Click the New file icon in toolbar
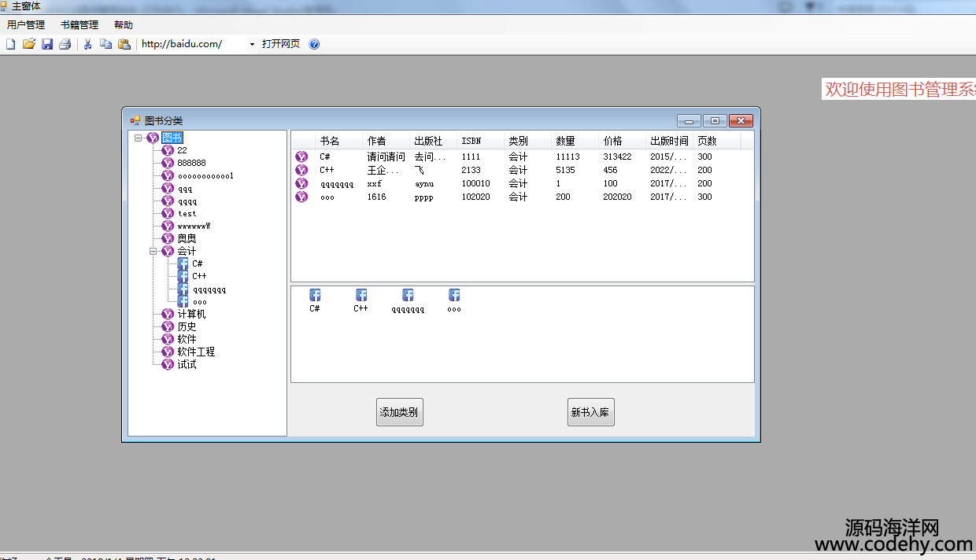 tap(11, 44)
